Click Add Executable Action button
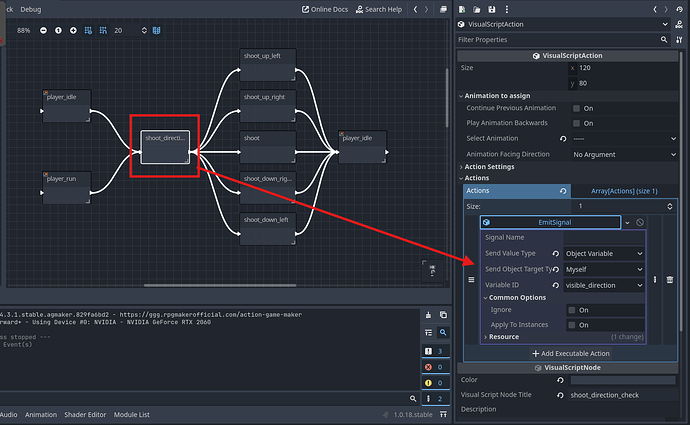690x425 pixels. [570, 354]
